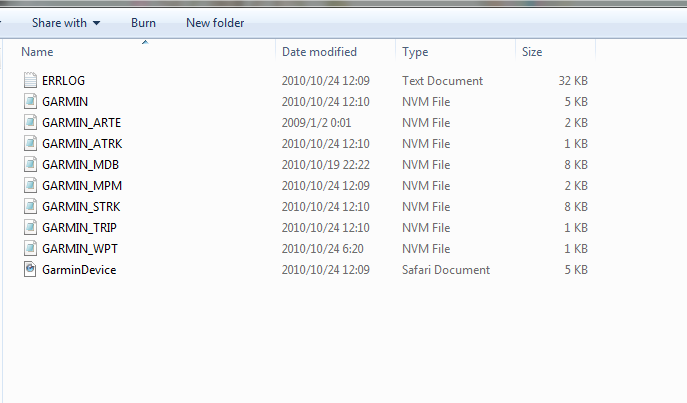Sort by Date modified column header
The height and width of the screenshot is (403, 687).
321,51
